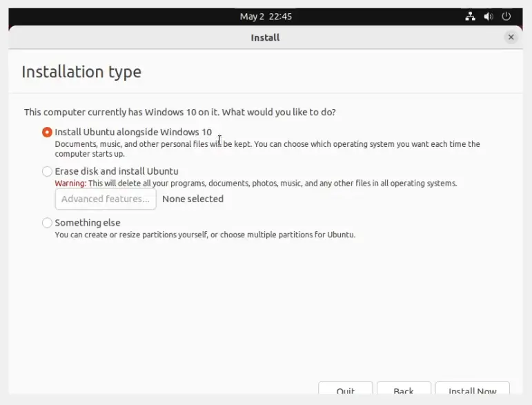Click the Windows 10 question prompt text
The image size is (532, 405).
(180, 112)
